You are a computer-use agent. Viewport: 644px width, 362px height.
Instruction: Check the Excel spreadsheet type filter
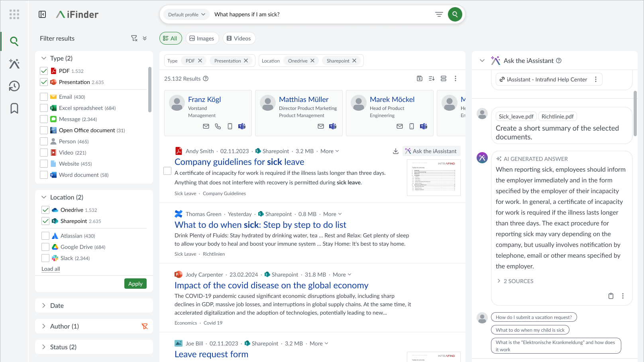pyautogui.click(x=44, y=108)
